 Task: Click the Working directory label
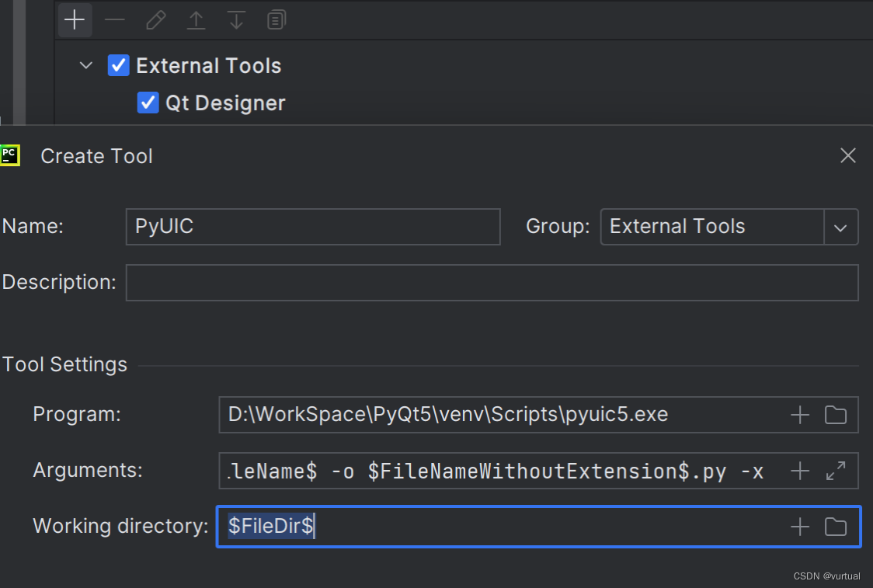pyautogui.click(x=121, y=526)
